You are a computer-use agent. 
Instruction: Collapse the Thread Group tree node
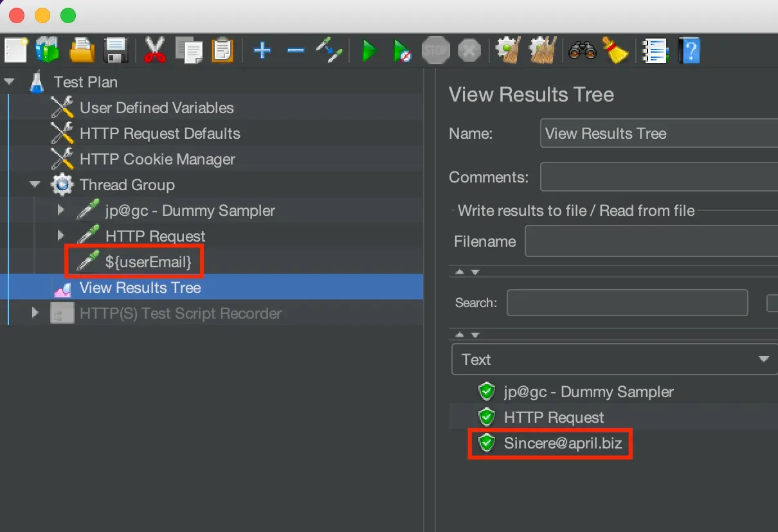point(35,185)
